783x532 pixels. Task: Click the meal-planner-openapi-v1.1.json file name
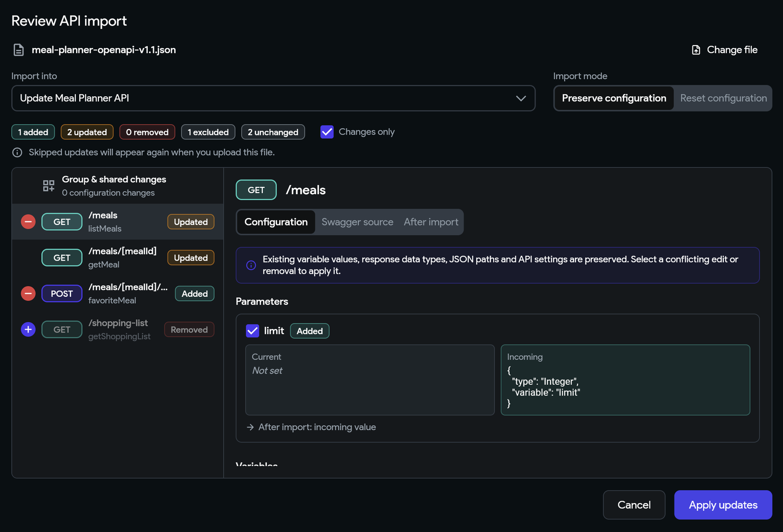[x=104, y=50]
